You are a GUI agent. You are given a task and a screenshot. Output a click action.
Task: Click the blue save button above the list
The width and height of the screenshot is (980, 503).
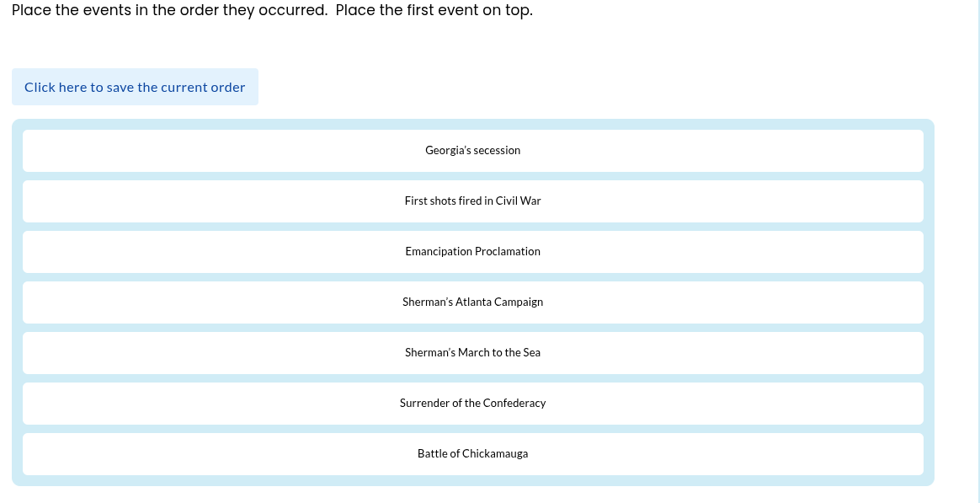[x=135, y=86]
